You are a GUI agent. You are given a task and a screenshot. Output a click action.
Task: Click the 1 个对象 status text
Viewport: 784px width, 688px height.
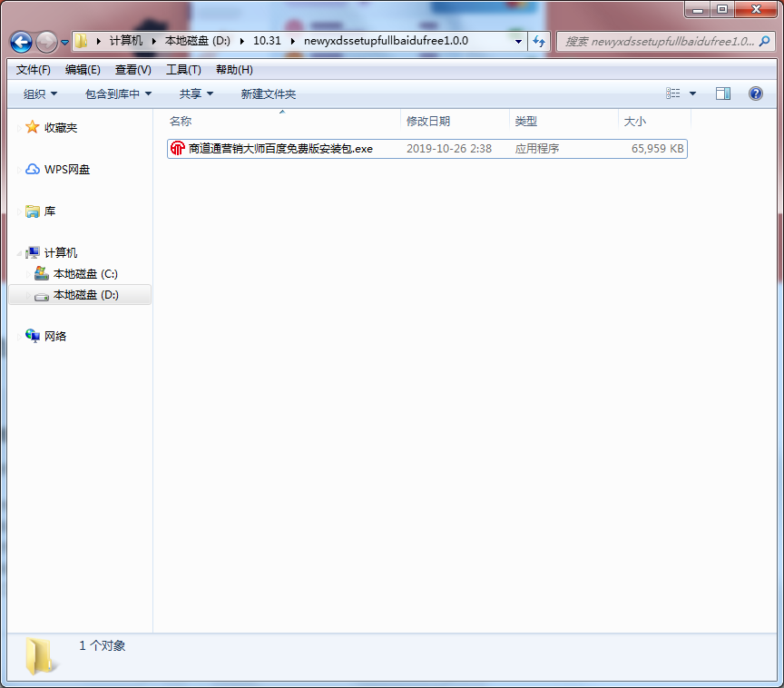pos(102,646)
